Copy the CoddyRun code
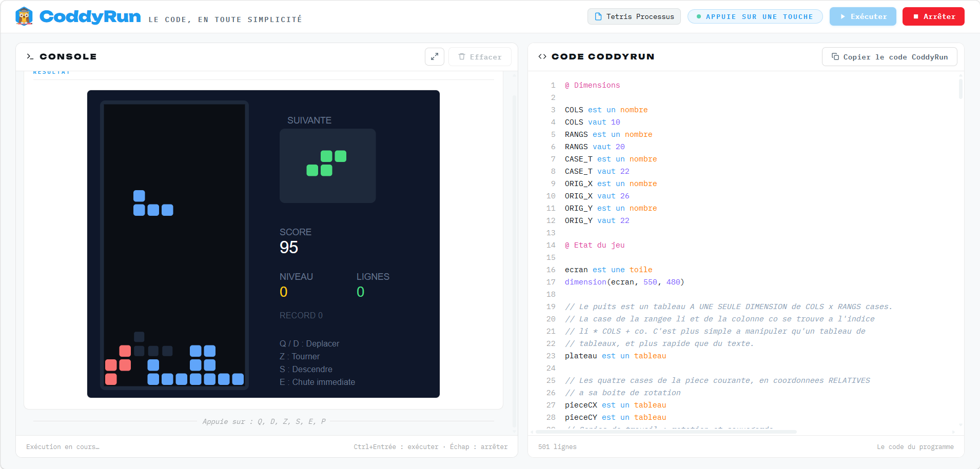The width and height of the screenshot is (980, 469). tap(890, 56)
